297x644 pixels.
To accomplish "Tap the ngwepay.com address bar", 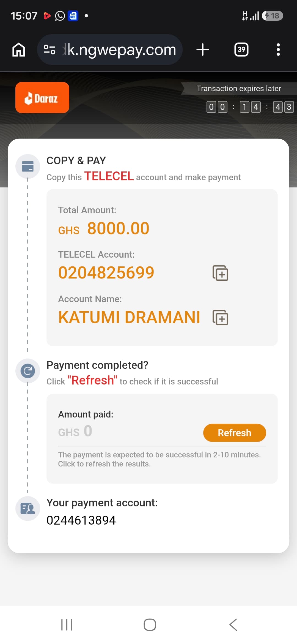I will [110, 50].
